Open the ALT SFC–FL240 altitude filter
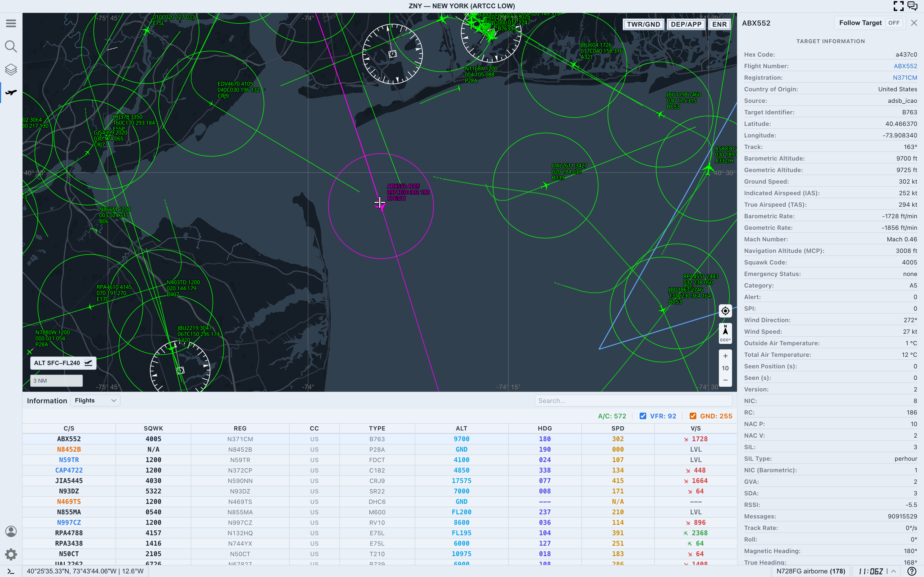Screen dimensions: 924x577 63,363
